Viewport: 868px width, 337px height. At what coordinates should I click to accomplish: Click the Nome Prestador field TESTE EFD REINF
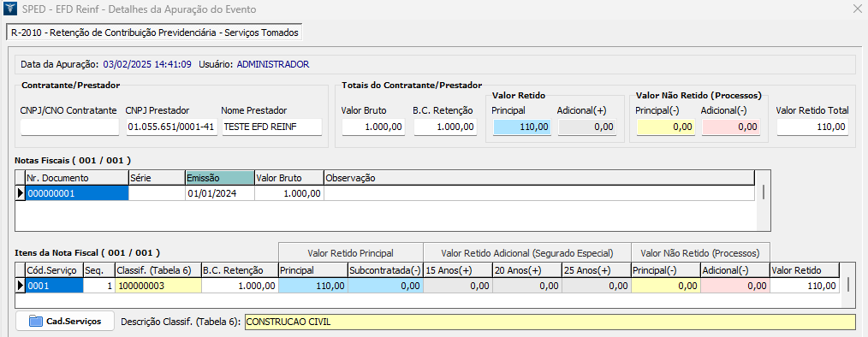coord(272,127)
